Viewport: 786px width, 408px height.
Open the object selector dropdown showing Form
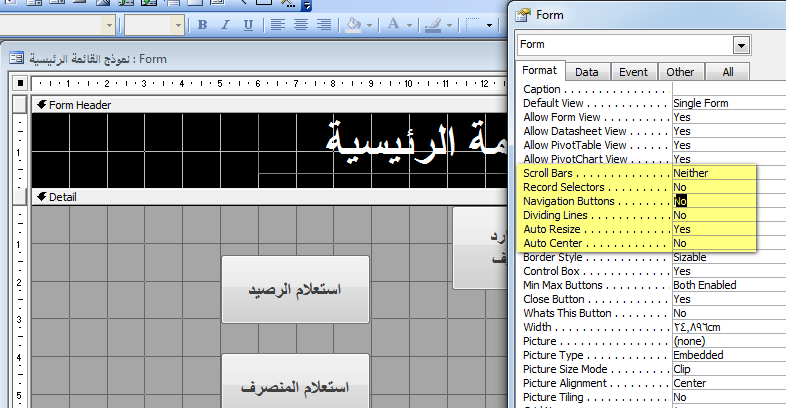741,46
